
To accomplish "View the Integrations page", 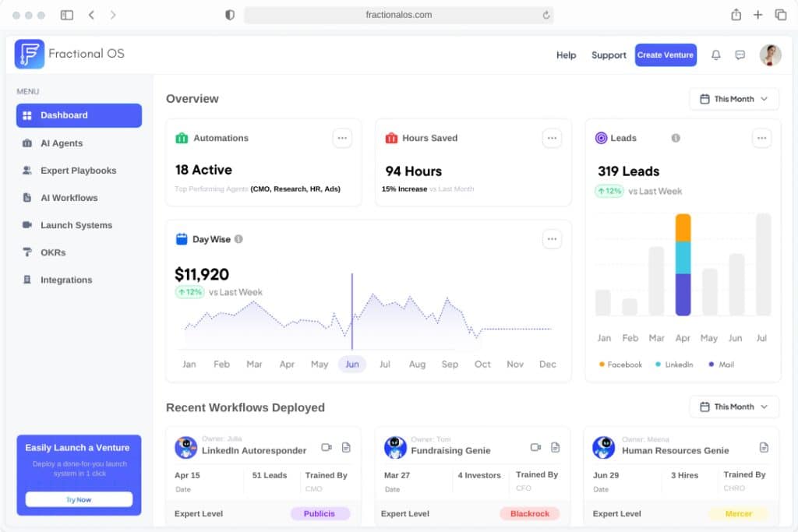I will tap(66, 280).
